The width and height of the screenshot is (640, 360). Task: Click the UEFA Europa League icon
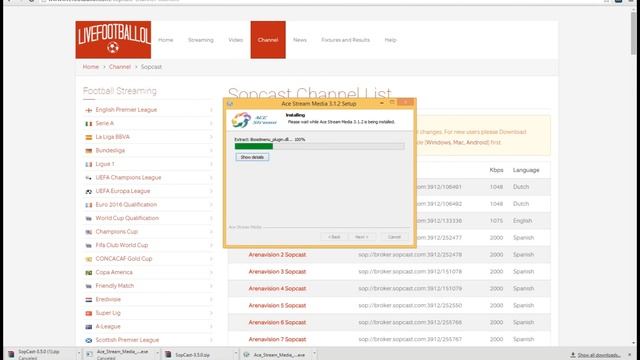pos(89,191)
